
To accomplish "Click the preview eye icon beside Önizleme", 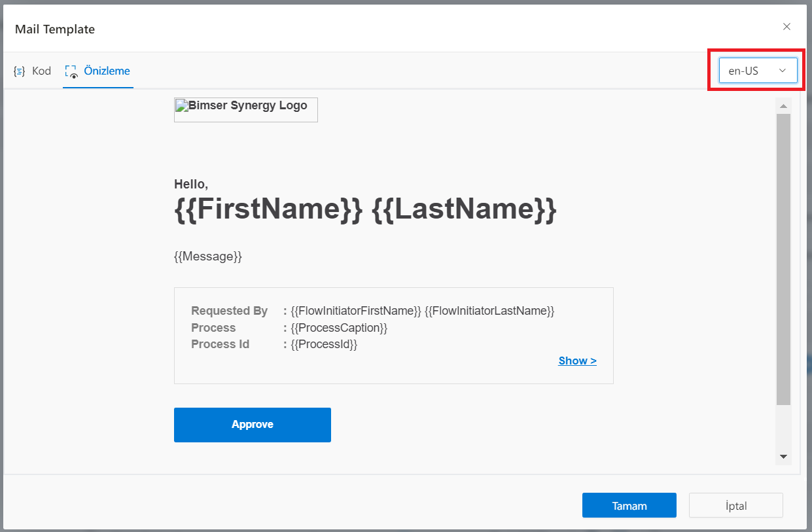I will pos(71,71).
